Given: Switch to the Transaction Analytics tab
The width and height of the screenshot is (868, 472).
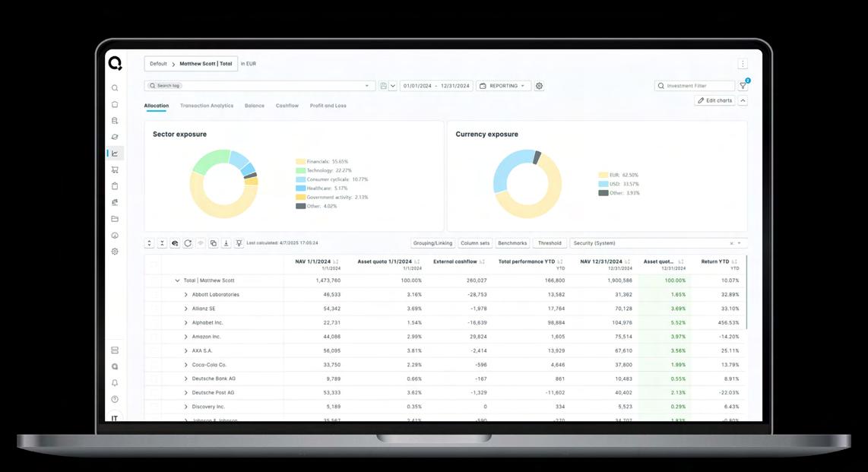Looking at the screenshot, I should point(207,106).
